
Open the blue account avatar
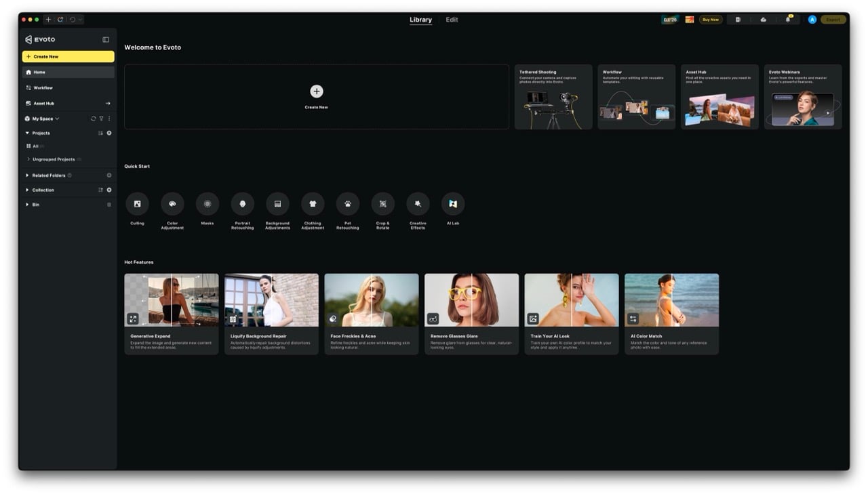click(x=812, y=20)
